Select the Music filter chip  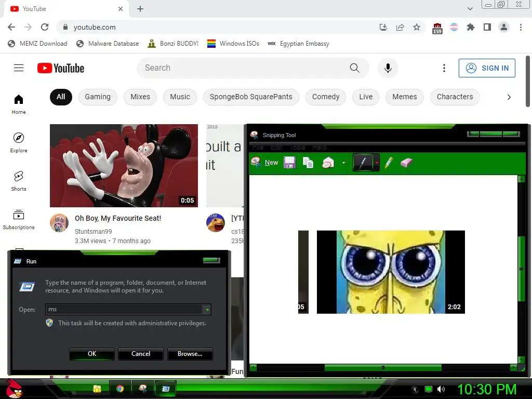[180, 97]
